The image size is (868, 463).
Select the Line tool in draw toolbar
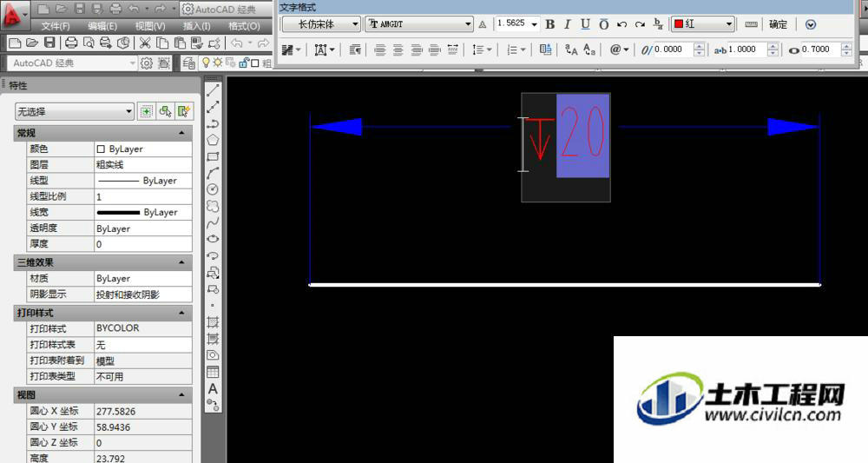tap(213, 90)
